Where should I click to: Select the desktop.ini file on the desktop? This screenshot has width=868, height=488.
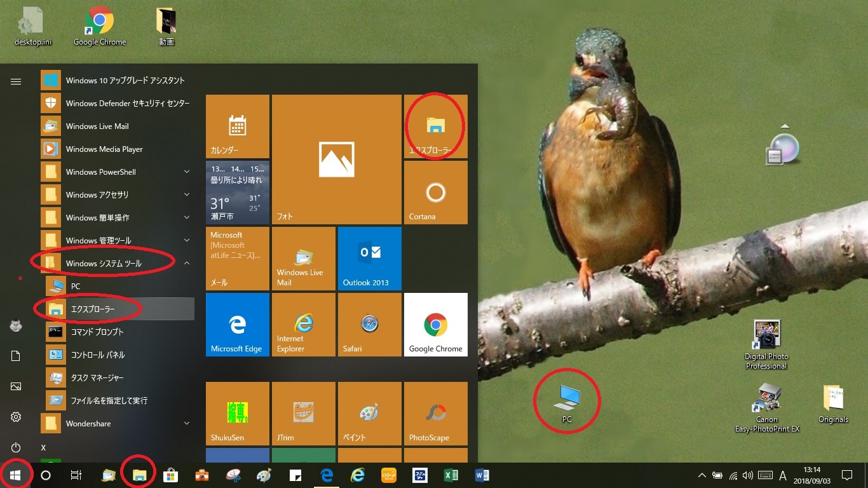(x=33, y=27)
